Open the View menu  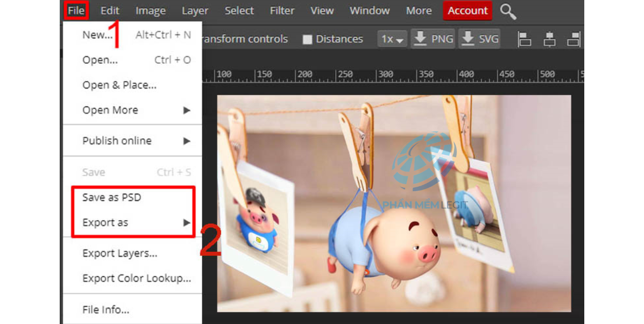[322, 10]
